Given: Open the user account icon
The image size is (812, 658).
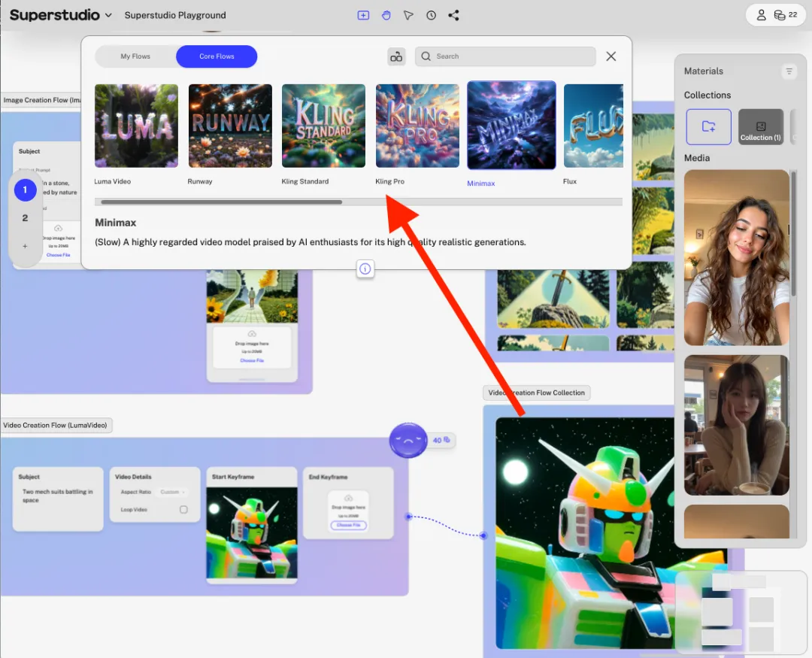Looking at the screenshot, I should tap(761, 15).
